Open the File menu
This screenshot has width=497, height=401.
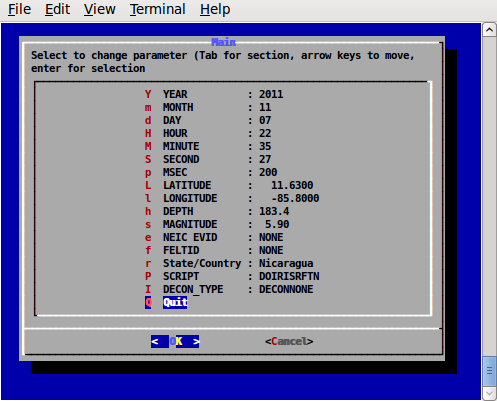pos(19,9)
